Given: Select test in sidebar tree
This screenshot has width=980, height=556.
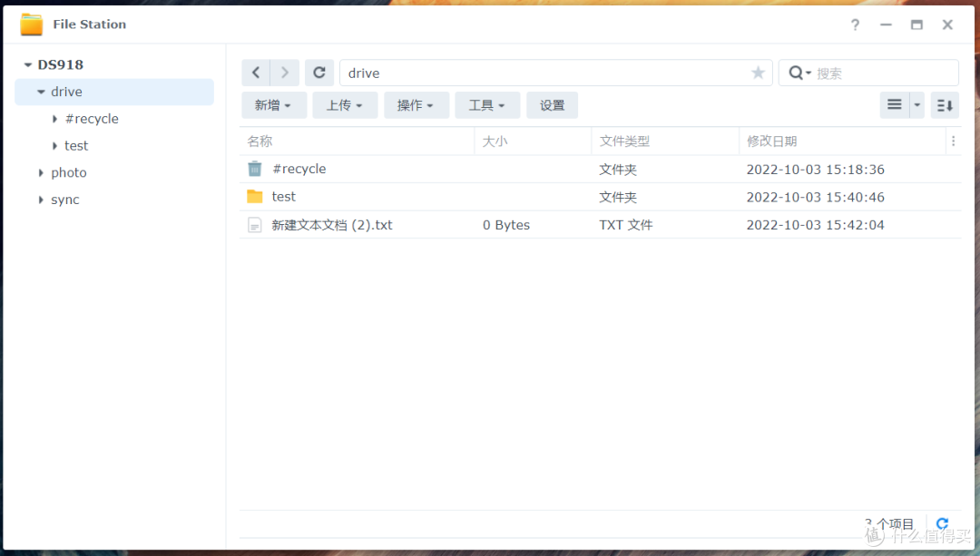Looking at the screenshot, I should pyautogui.click(x=76, y=145).
